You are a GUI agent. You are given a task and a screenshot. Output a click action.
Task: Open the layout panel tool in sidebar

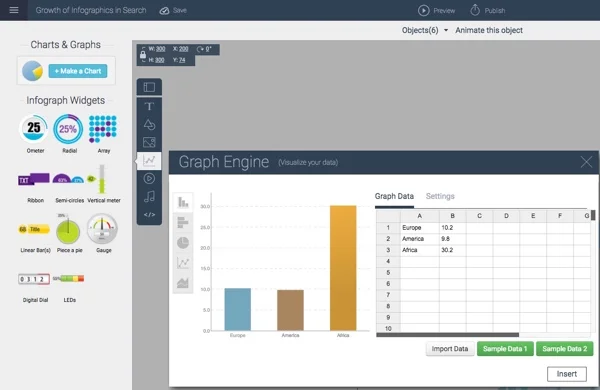149,87
